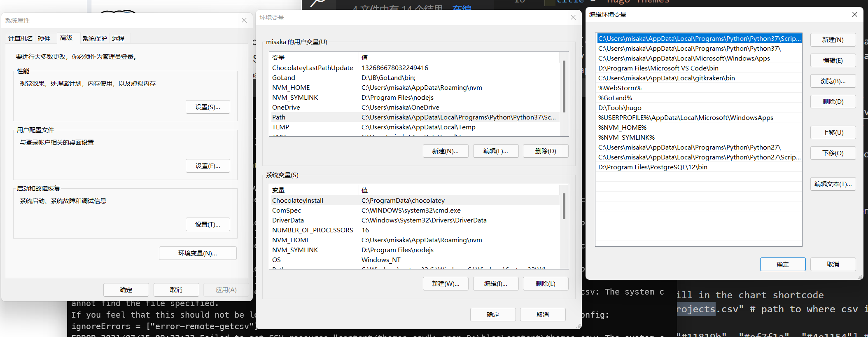Click the 环境变量(N)... button

pos(198,253)
